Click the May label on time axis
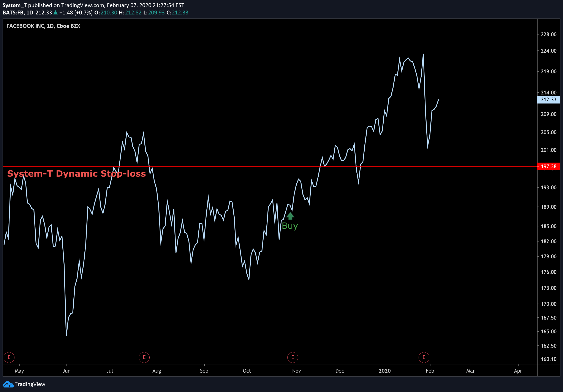563x392 pixels. (19, 371)
